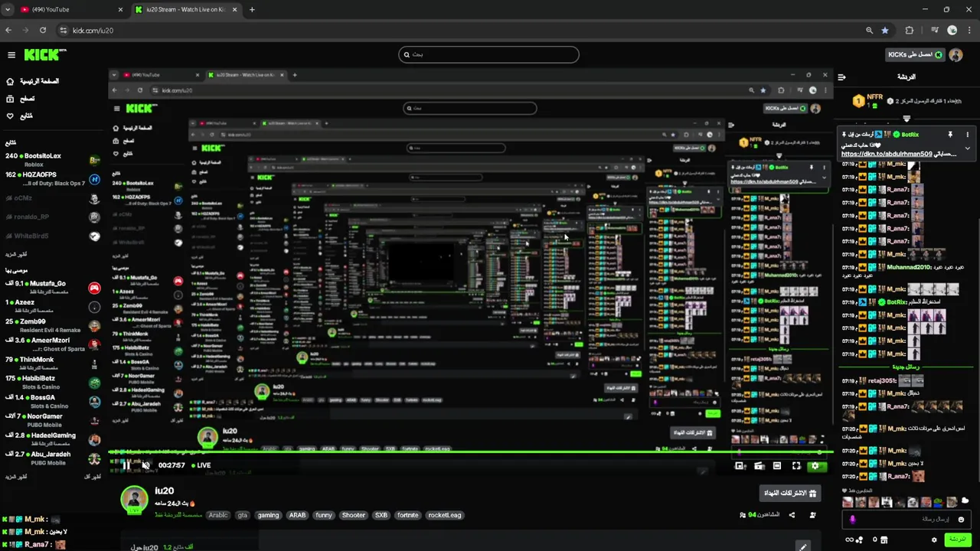Bookmark this page with star icon
The height and width of the screenshot is (551, 980).
[885, 30]
